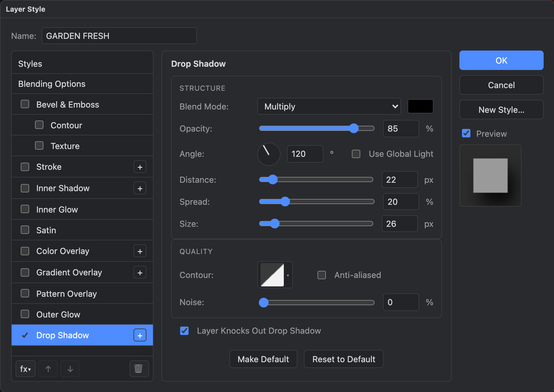Click the Name field GARDEN FRESH

pyautogui.click(x=119, y=36)
